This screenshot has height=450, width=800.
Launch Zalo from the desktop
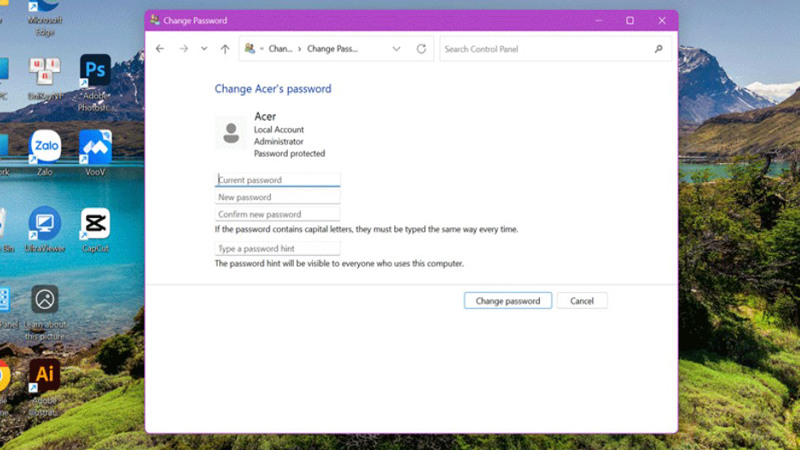coord(44,147)
